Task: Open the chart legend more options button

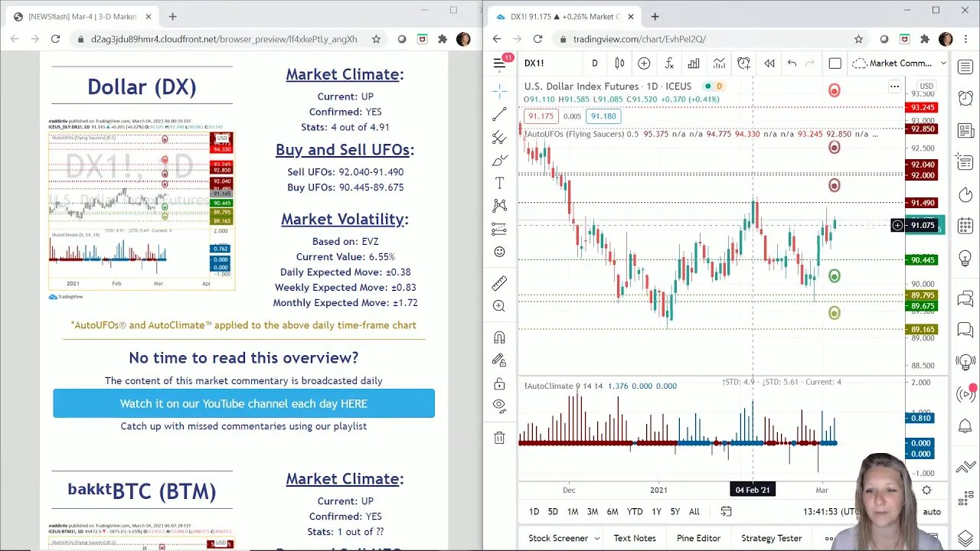Action: coord(894,86)
